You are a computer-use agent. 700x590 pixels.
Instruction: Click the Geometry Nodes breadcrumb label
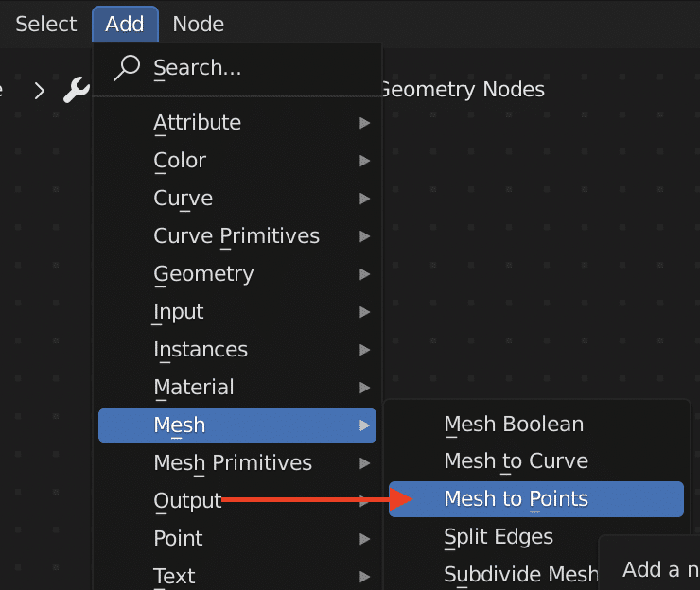pyautogui.click(x=464, y=90)
